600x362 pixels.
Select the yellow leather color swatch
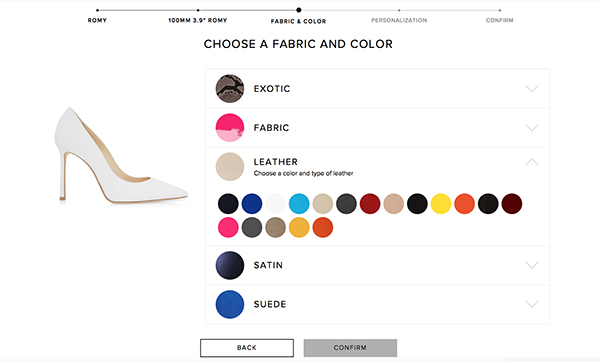click(x=441, y=204)
